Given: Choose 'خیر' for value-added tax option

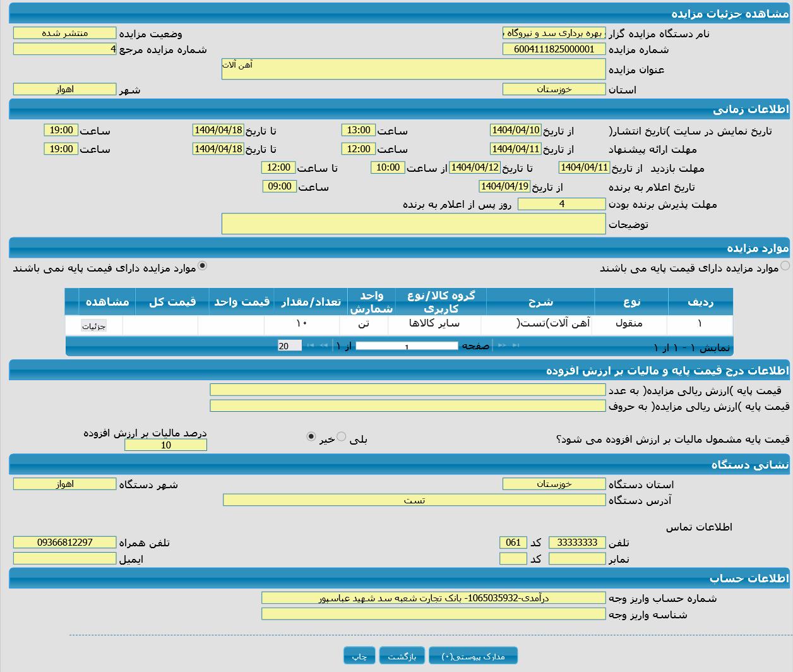Looking at the screenshot, I should [x=311, y=436].
